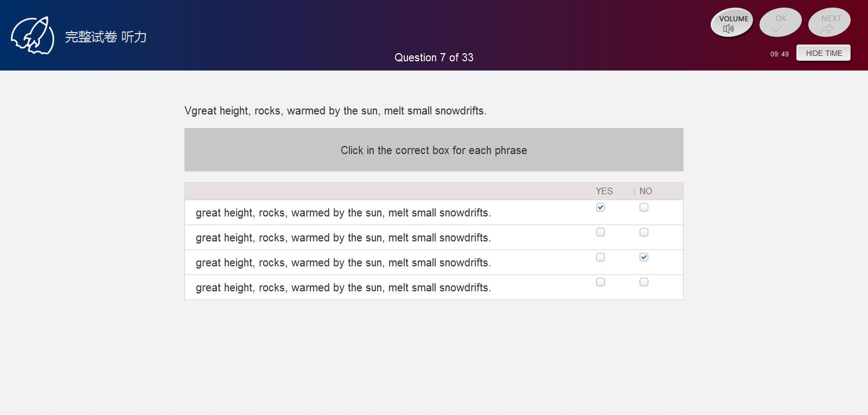Tick NO for the second phrase

tap(644, 232)
